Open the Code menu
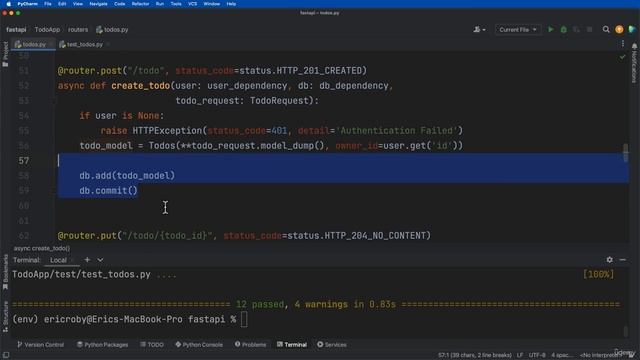The width and height of the screenshot is (640, 360). tap(120, 4)
